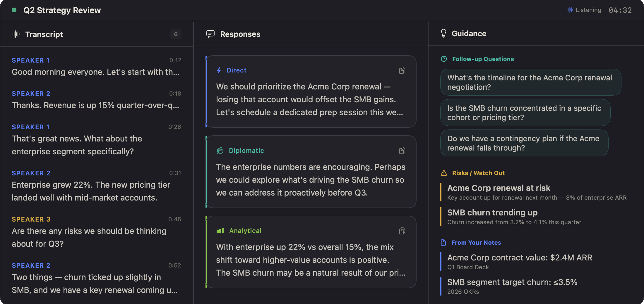Click the Q1 Board Deck source

coord(468,267)
